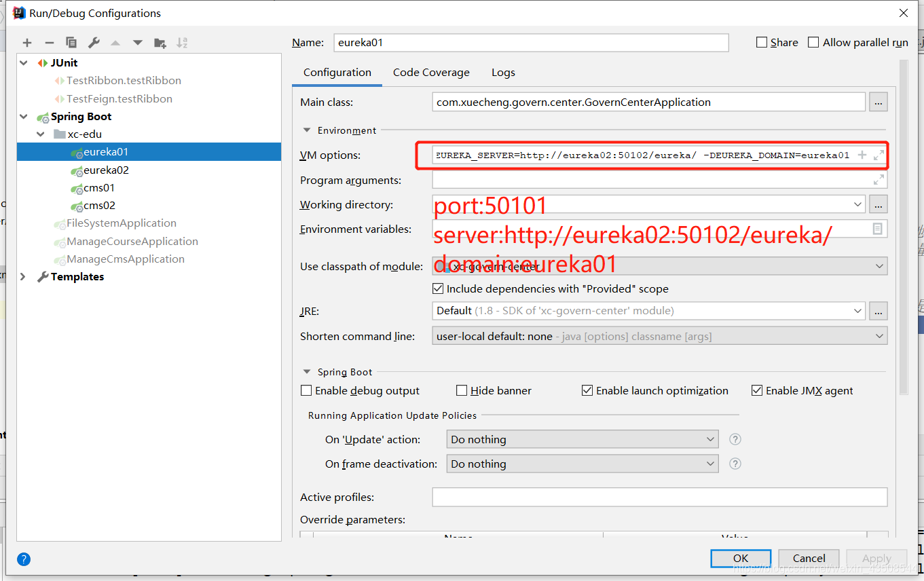
Task: Add a new configuration with plus icon
Action: (x=27, y=43)
